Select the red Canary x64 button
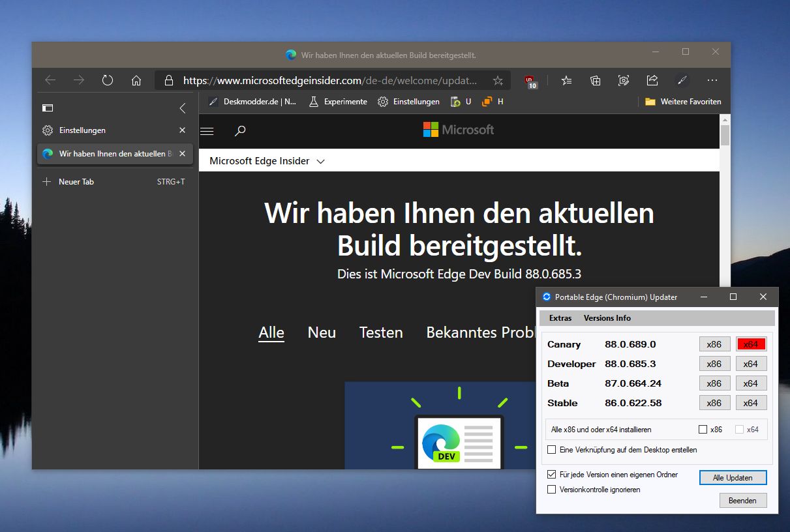Image resolution: width=790 pixels, height=532 pixels. tap(751, 344)
